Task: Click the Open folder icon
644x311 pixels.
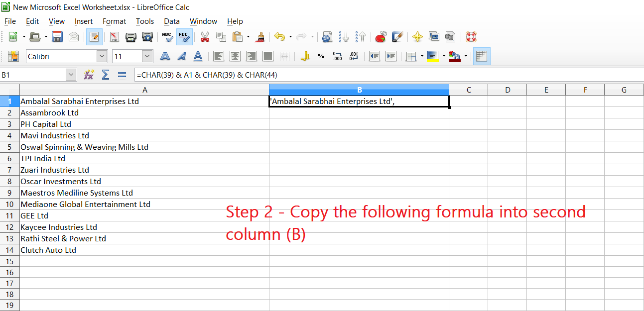Action: 35,37
